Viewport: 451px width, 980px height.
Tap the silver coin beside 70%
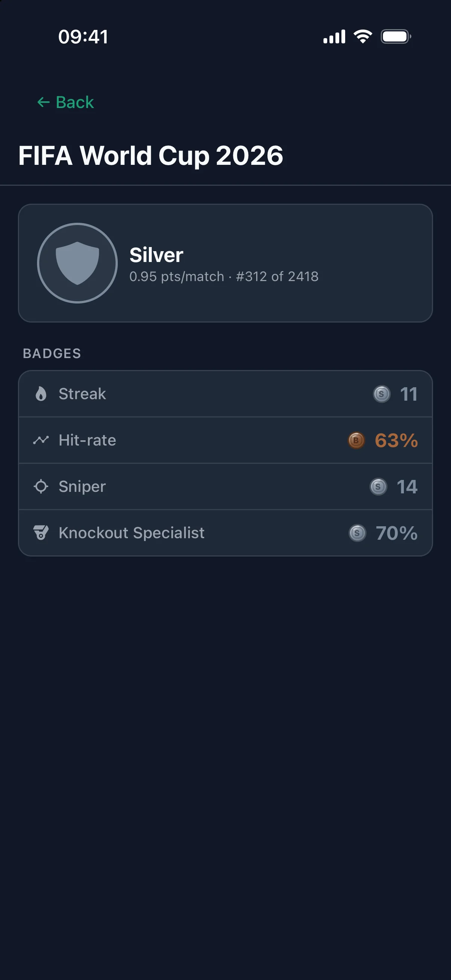point(358,533)
